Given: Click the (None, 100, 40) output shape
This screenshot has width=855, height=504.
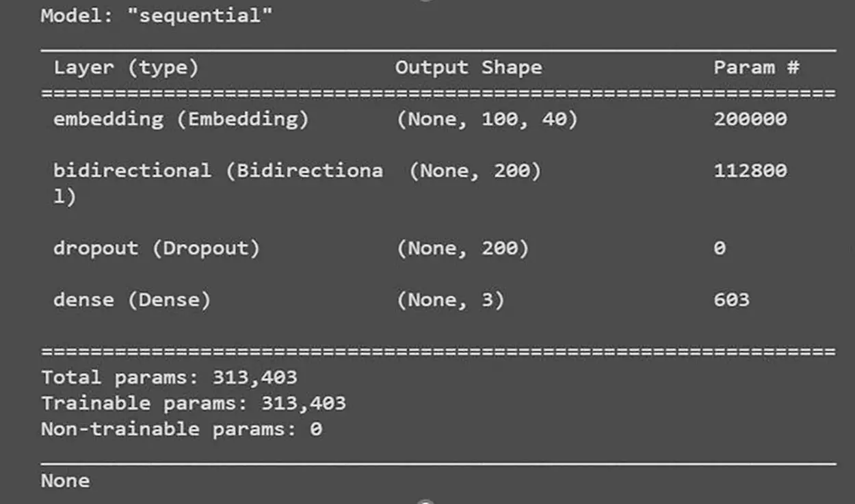Looking at the screenshot, I should 487,120.
